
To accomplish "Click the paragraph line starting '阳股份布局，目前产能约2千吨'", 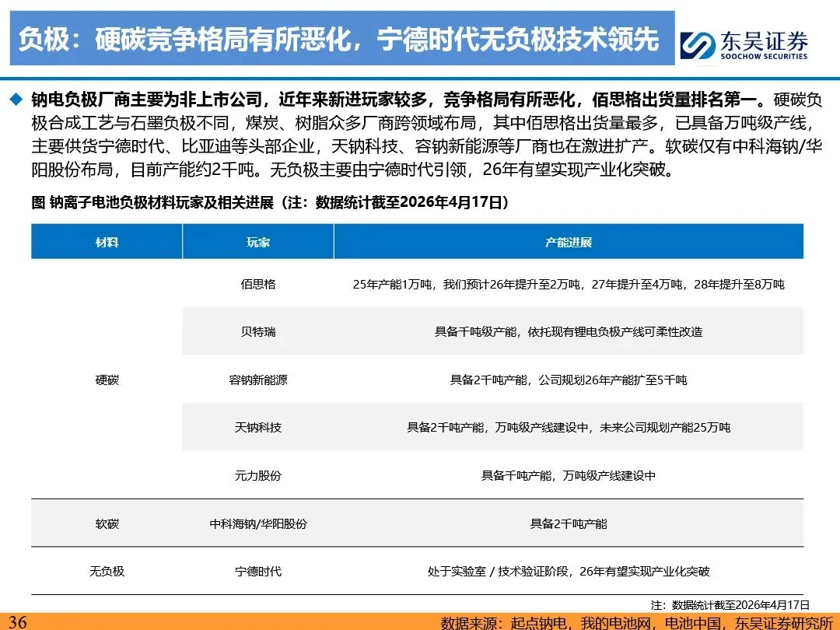I will 352,170.
